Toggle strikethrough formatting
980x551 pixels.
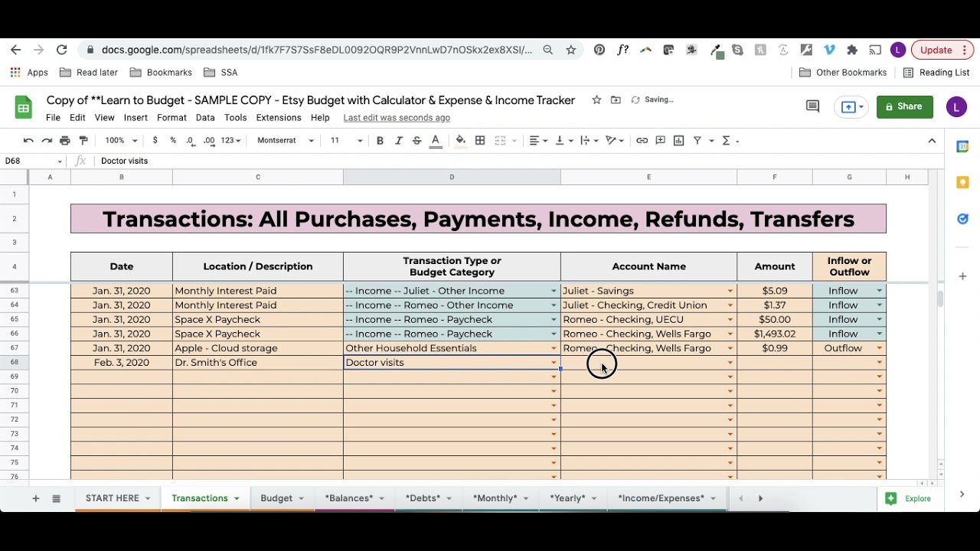416,141
